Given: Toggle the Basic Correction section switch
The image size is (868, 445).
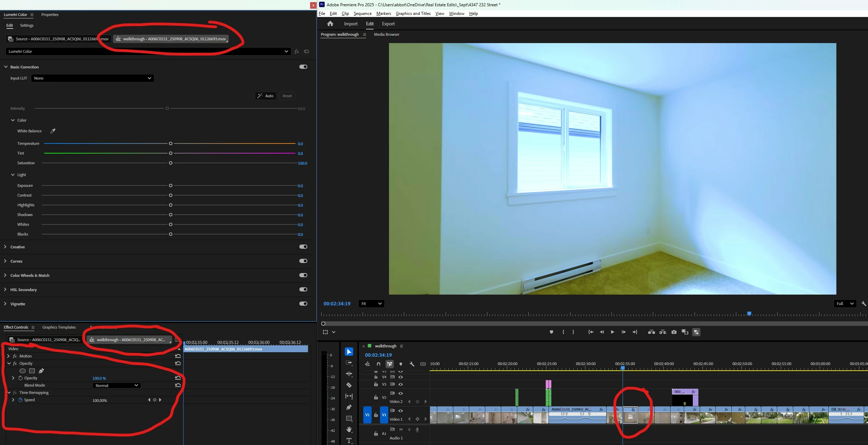Looking at the screenshot, I should (x=303, y=67).
